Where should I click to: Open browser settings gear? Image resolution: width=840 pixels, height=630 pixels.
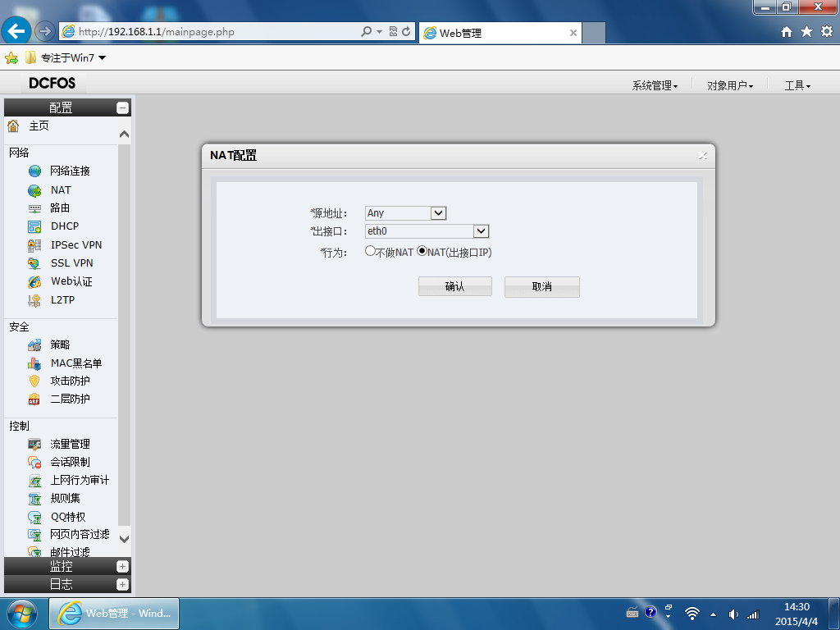pos(827,32)
